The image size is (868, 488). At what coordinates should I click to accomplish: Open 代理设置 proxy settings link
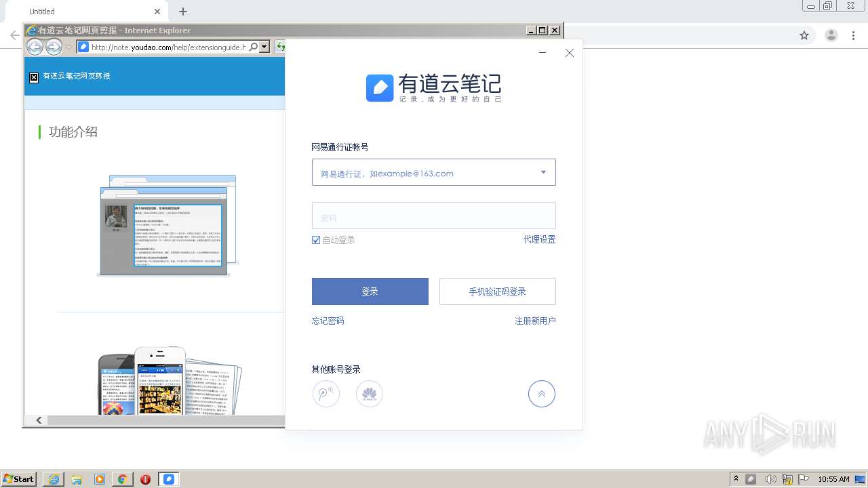tap(540, 239)
